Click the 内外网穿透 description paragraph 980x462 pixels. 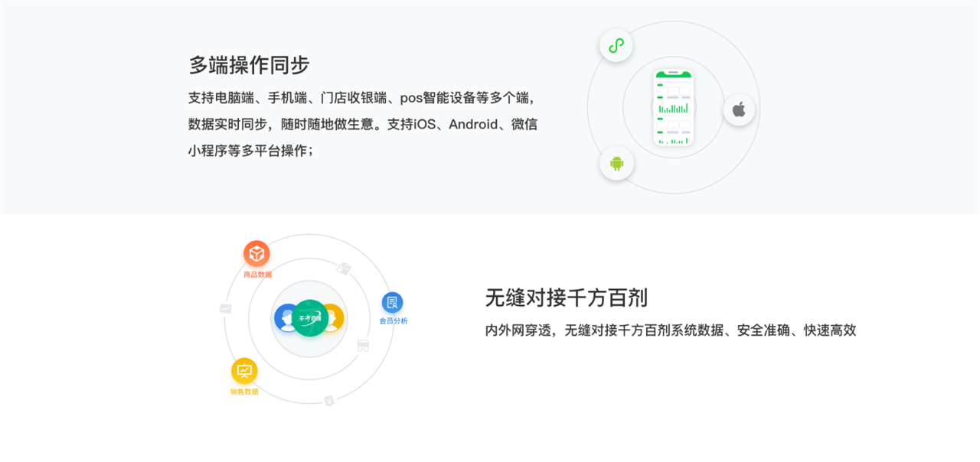click(x=671, y=330)
